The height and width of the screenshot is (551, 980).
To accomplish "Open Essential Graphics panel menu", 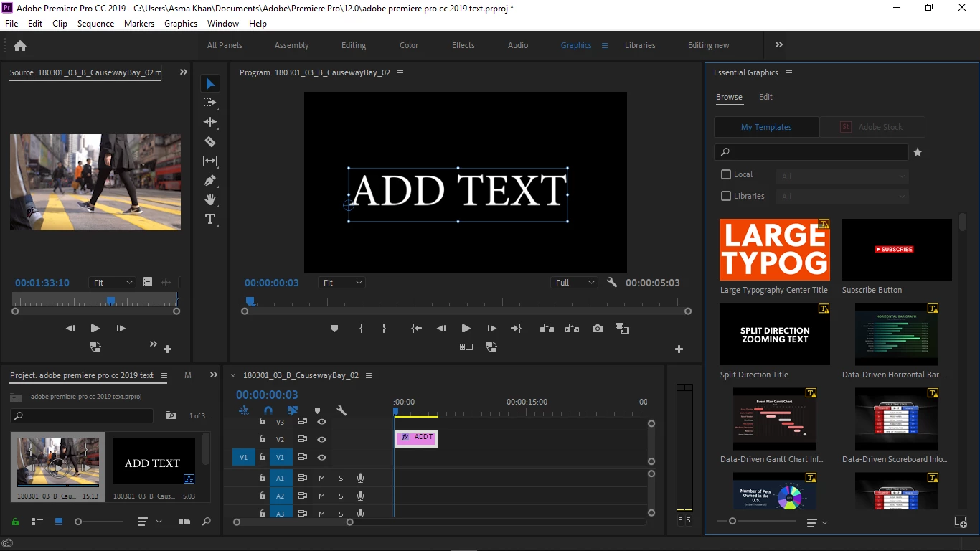I will coord(789,72).
